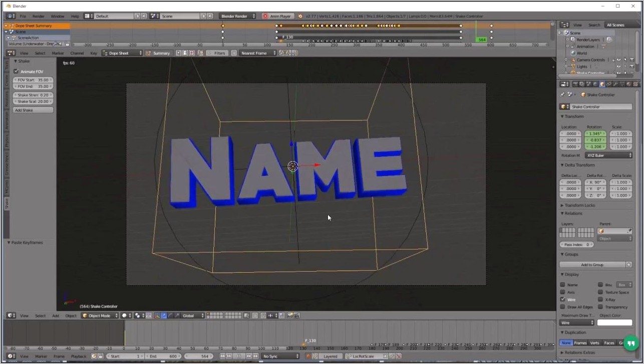Toggle the Wire display checkbox
The image size is (644, 364).
563,299
